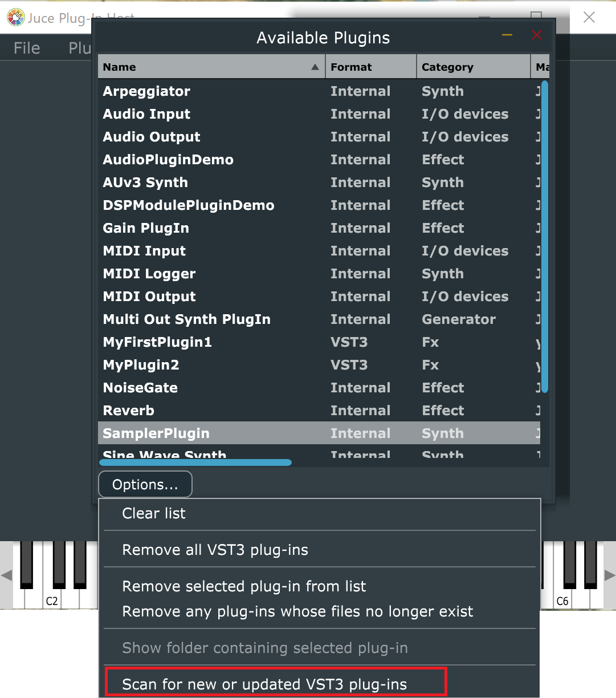Viewport: 616px width, 698px height.
Task: Click the Fx category cell of MyPlugin2
Action: pos(430,365)
